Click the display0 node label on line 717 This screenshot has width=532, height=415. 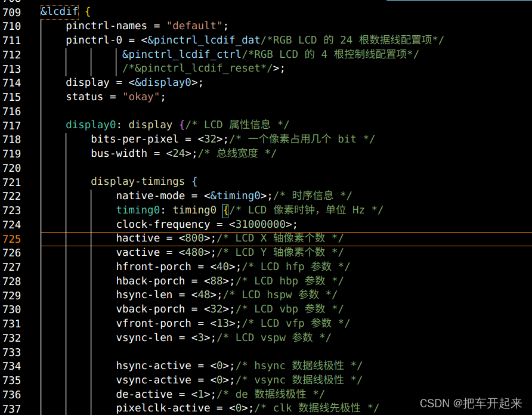(89, 125)
